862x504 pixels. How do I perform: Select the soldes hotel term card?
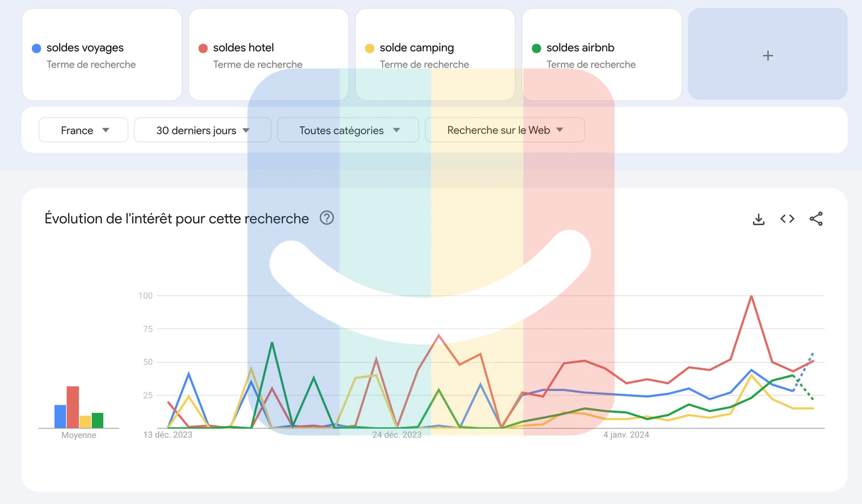click(269, 54)
